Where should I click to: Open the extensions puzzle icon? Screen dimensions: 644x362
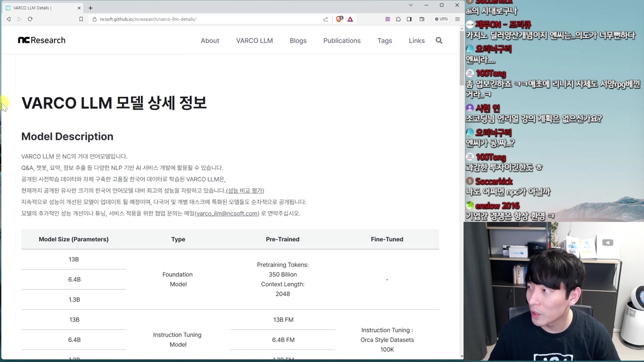(398, 19)
